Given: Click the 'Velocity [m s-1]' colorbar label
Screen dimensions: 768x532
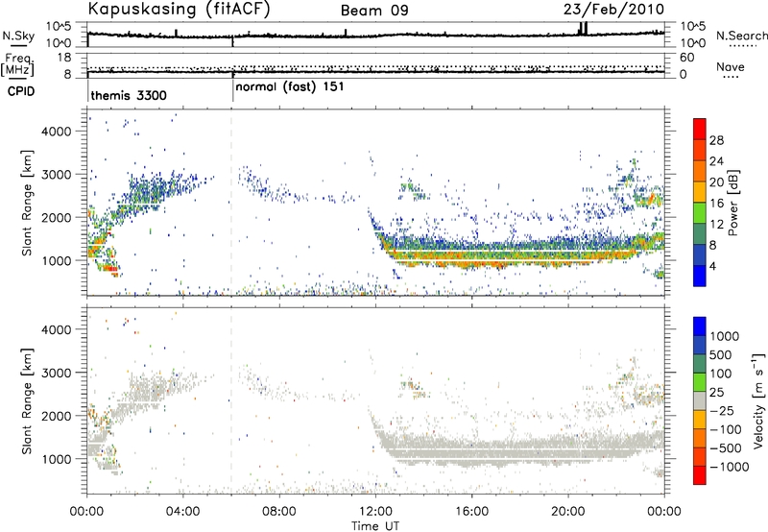Looking at the screenshot, I should (x=758, y=400).
